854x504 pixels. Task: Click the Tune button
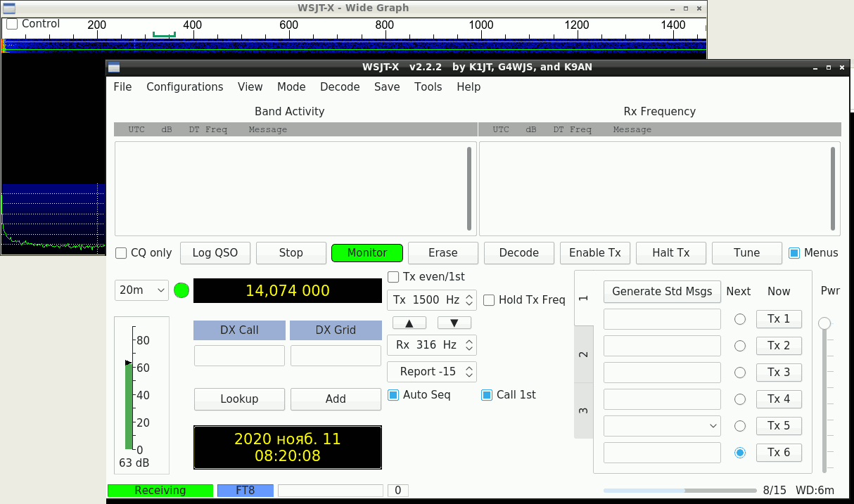click(x=747, y=253)
